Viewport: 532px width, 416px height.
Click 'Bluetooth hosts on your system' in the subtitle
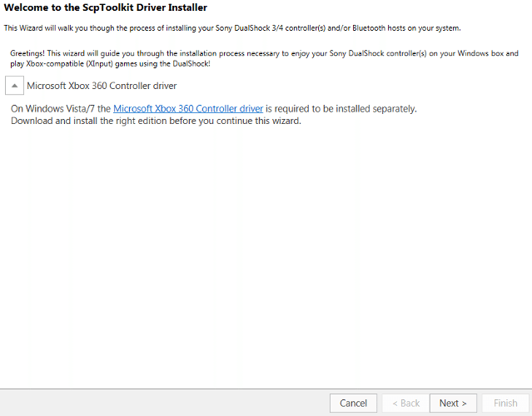point(406,28)
